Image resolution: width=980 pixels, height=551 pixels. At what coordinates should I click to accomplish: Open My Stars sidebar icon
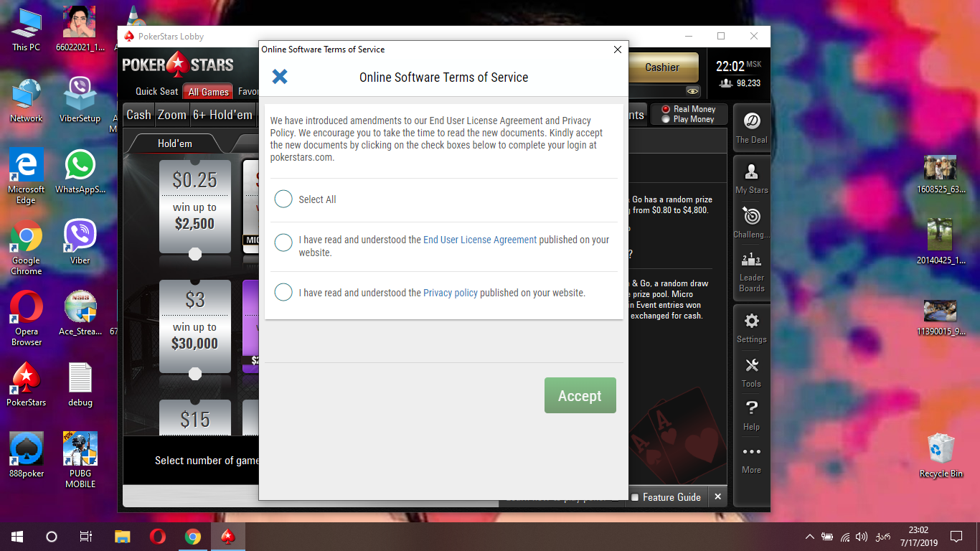(752, 178)
